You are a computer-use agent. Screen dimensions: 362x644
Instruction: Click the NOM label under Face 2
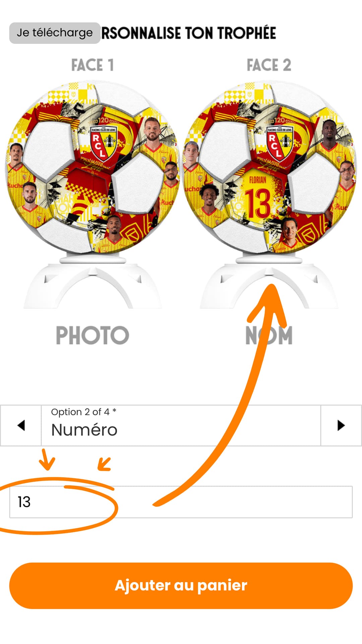[269, 335]
